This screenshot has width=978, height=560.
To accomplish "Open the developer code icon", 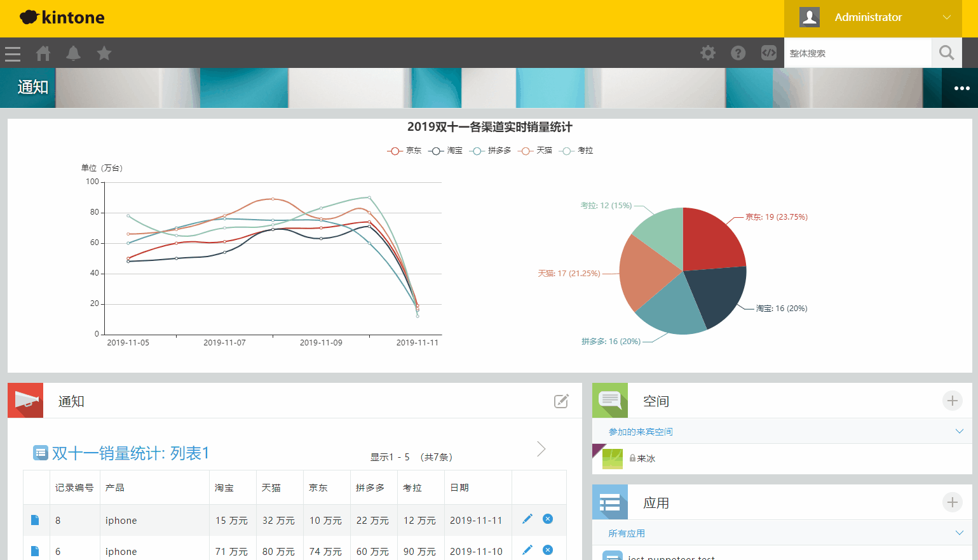I will (769, 53).
